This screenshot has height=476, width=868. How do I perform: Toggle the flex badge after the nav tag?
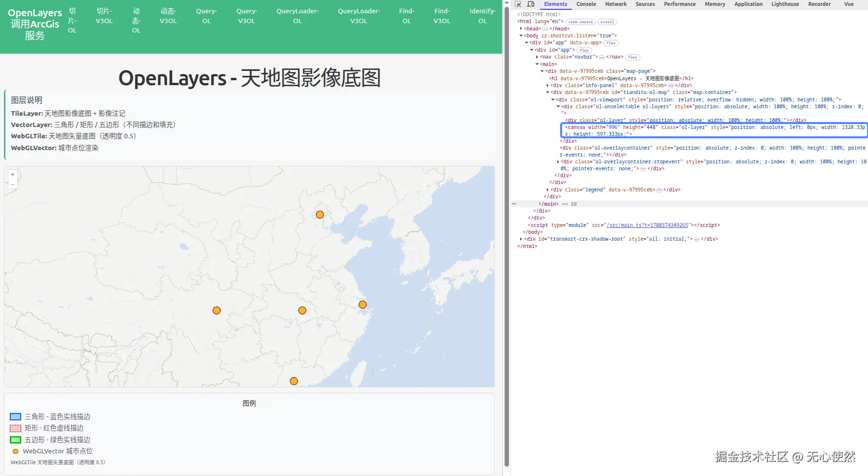[x=632, y=58]
